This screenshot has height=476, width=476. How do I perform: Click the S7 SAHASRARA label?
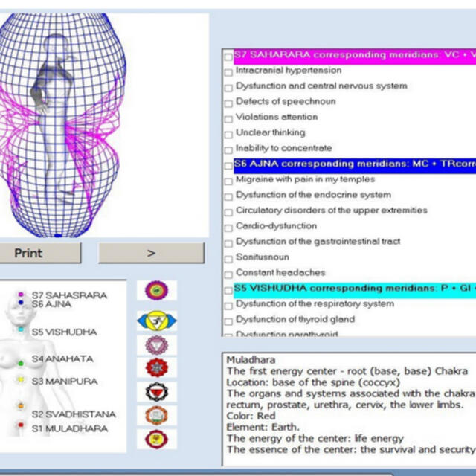[69, 295]
